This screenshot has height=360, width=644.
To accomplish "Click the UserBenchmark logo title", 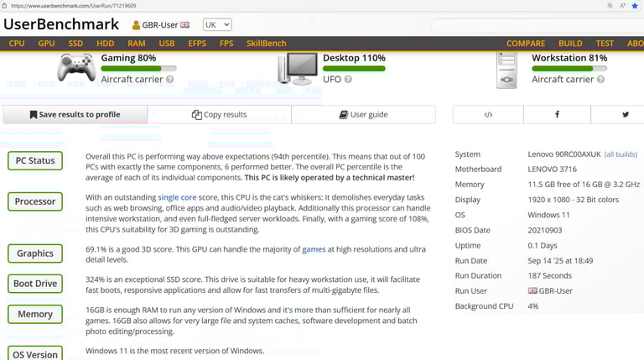I will pos(61,24).
